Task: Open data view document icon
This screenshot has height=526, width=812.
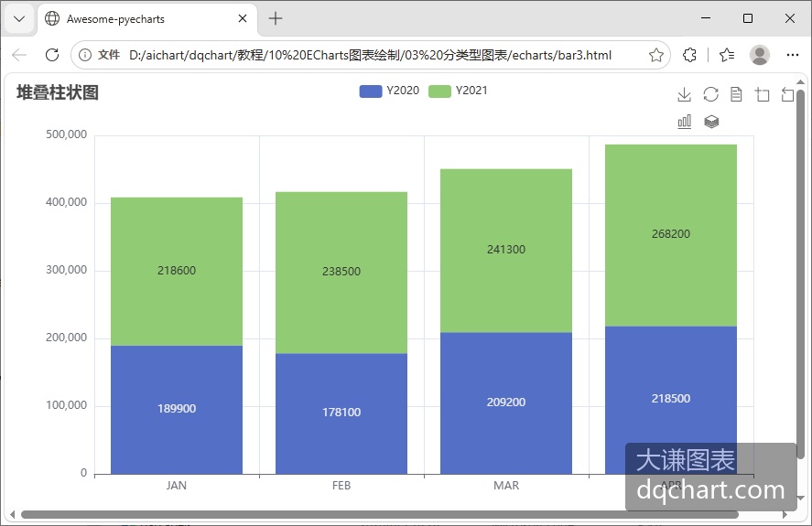Action: (x=736, y=95)
